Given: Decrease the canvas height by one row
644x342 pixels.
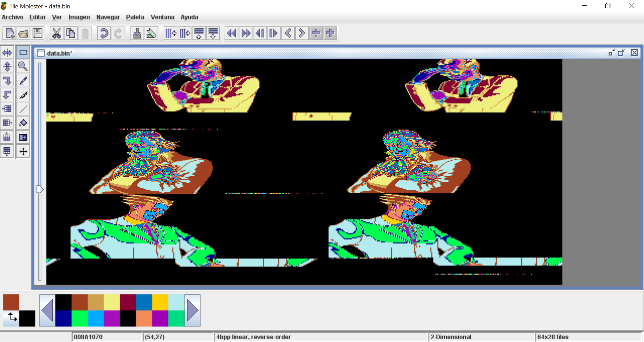Looking at the screenshot, I should point(199,33).
